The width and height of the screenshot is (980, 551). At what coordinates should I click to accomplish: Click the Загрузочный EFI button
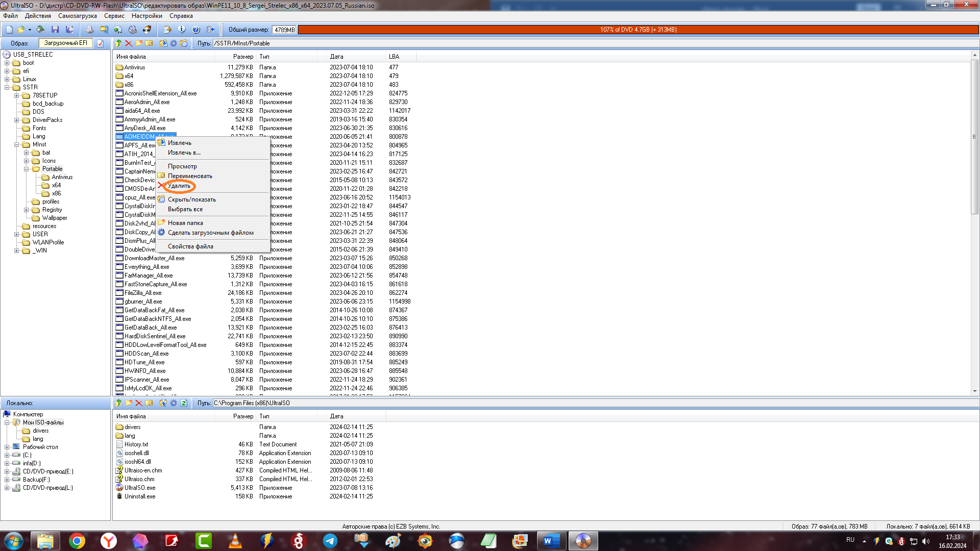tap(65, 43)
